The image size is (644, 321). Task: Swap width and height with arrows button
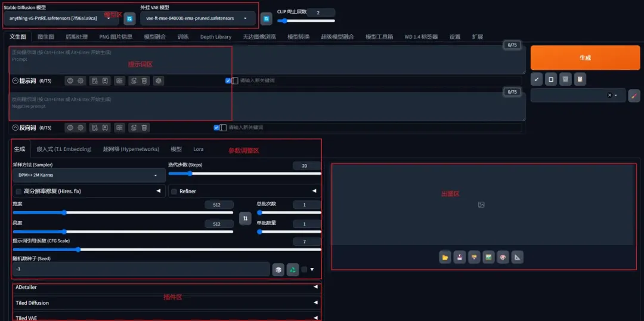click(244, 218)
